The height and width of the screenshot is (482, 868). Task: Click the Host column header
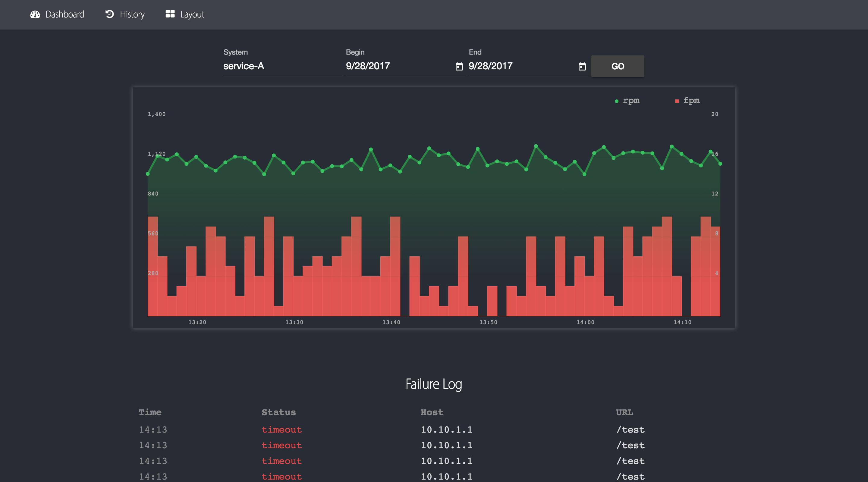pyautogui.click(x=432, y=412)
